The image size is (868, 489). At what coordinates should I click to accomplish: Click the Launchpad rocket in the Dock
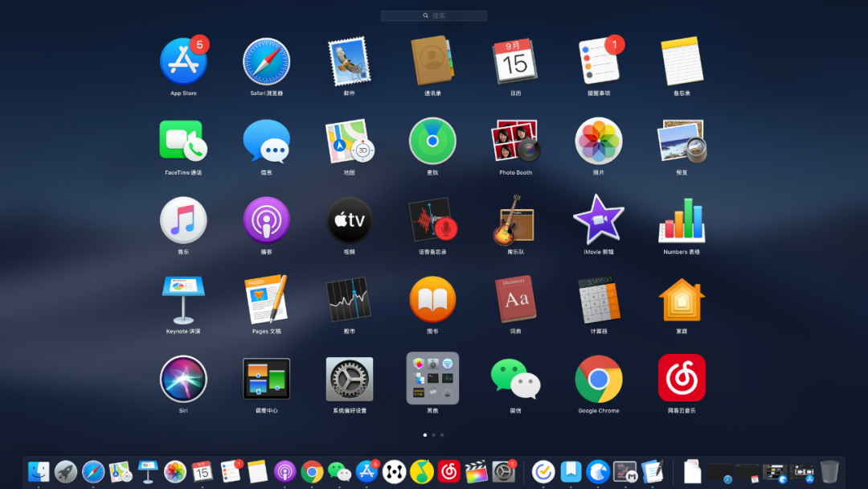[66, 472]
